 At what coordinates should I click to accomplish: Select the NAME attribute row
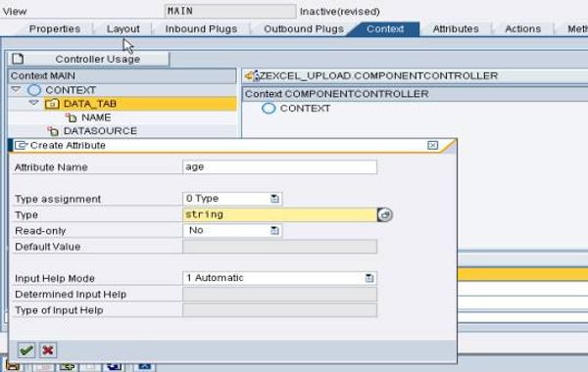[96, 117]
